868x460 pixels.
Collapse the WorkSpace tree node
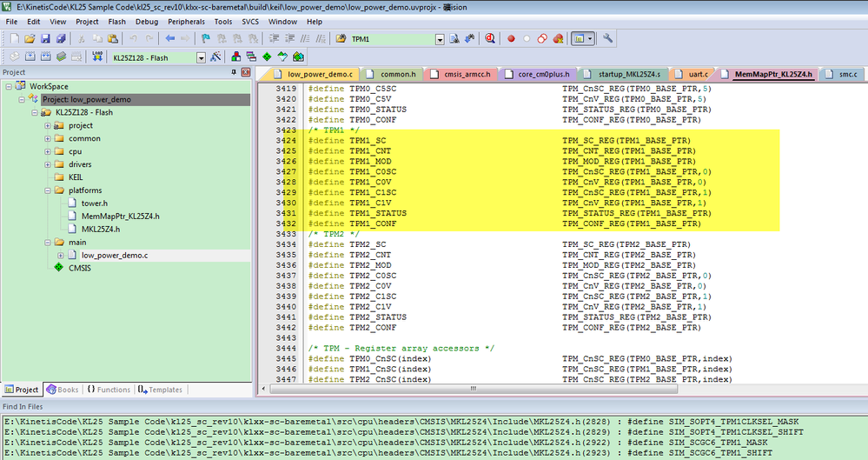pos(9,86)
